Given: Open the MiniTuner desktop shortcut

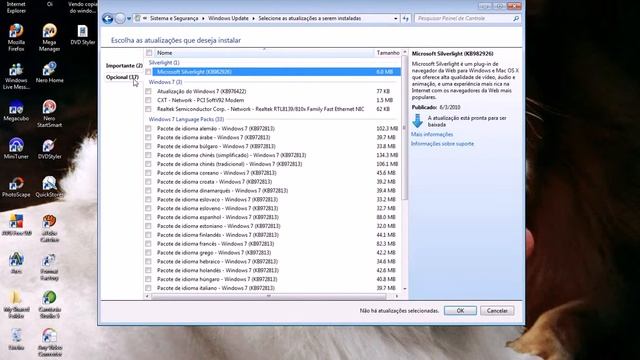Looking at the screenshot, I should click(16, 149).
